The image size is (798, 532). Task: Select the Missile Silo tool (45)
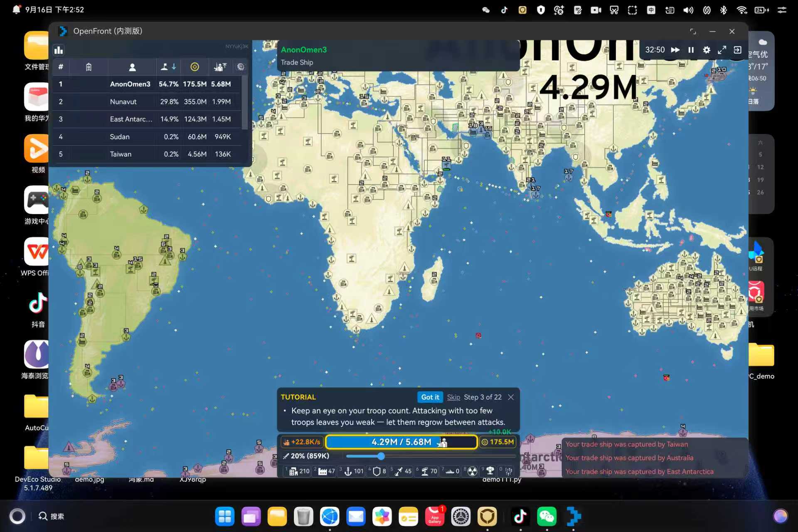[x=402, y=471]
